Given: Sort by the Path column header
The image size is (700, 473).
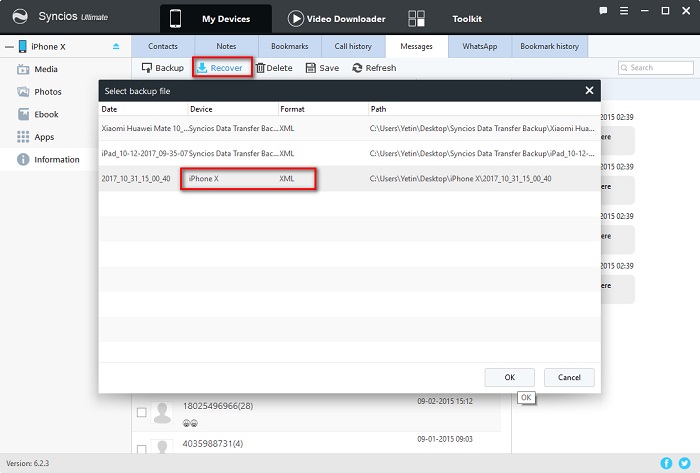Looking at the screenshot, I should click(484, 109).
